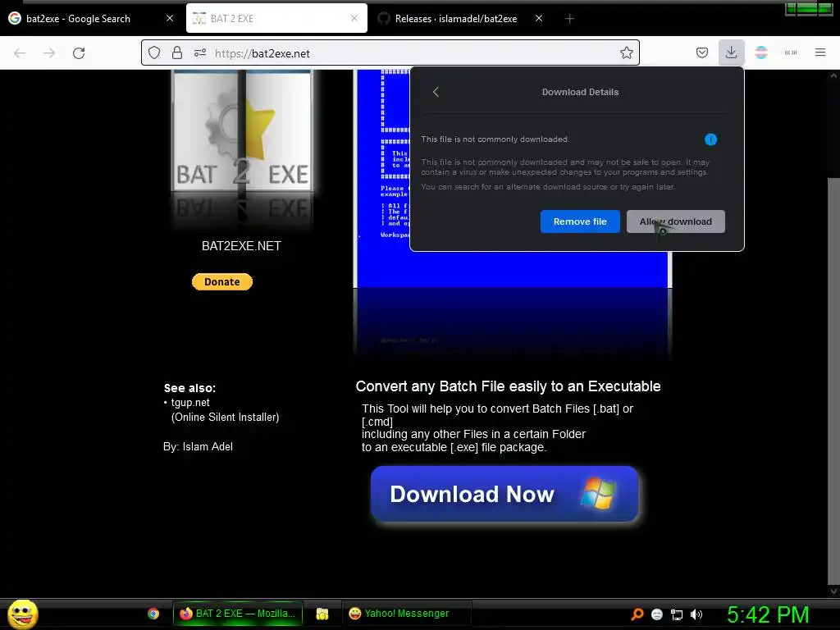Open a new browser tab

[x=569, y=19]
